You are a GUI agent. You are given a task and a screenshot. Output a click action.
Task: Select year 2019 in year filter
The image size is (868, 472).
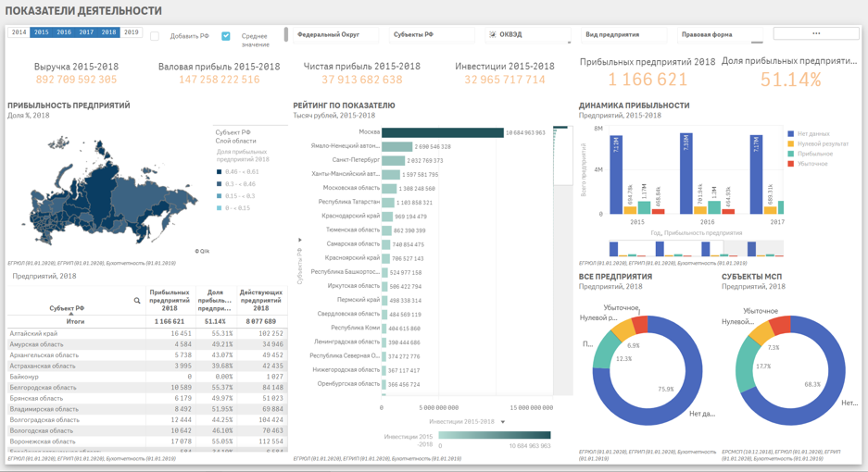point(132,32)
